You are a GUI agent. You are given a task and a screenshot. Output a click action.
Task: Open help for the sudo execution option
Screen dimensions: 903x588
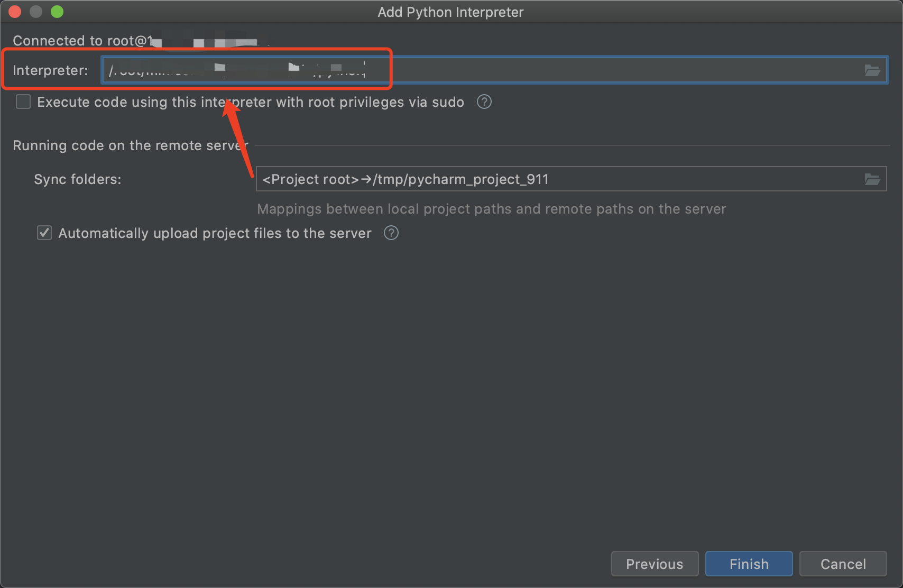pos(483,102)
